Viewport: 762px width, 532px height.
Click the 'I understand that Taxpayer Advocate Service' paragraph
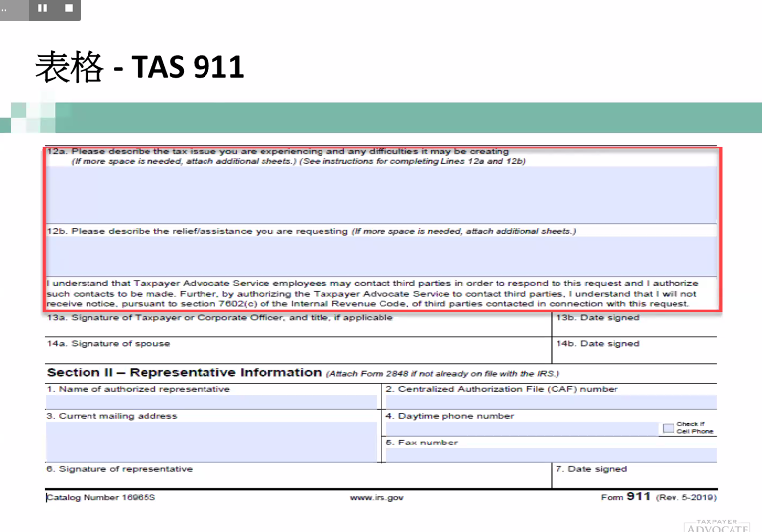click(373, 293)
